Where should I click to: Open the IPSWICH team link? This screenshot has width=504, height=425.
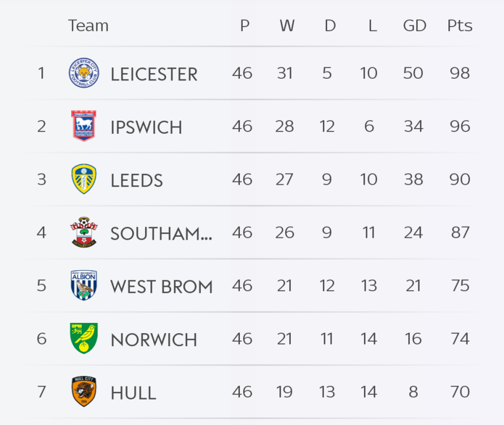(146, 127)
